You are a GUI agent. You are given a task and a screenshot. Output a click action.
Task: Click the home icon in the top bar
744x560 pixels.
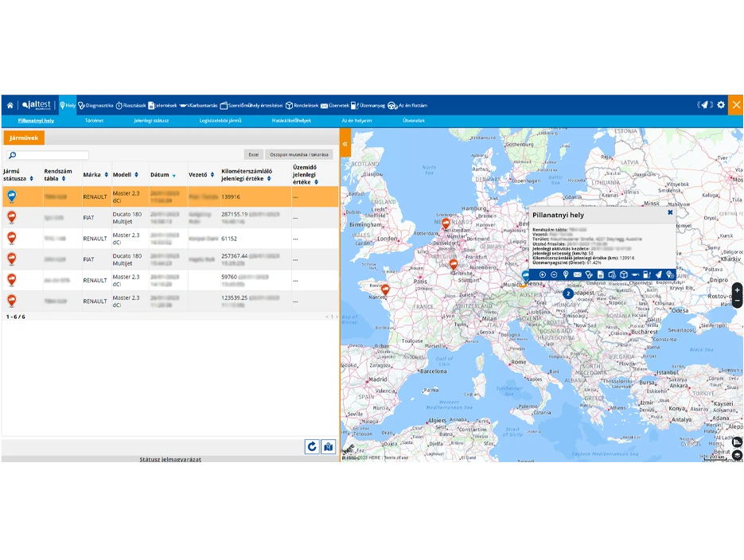pos(10,105)
